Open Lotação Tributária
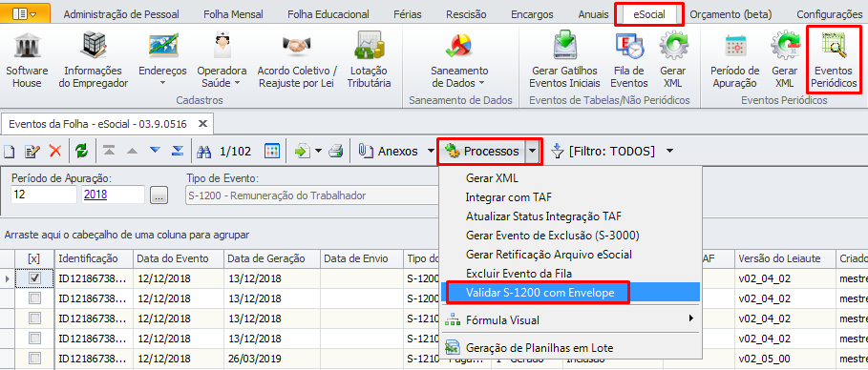Screen dimensions: 868x370 370,60
